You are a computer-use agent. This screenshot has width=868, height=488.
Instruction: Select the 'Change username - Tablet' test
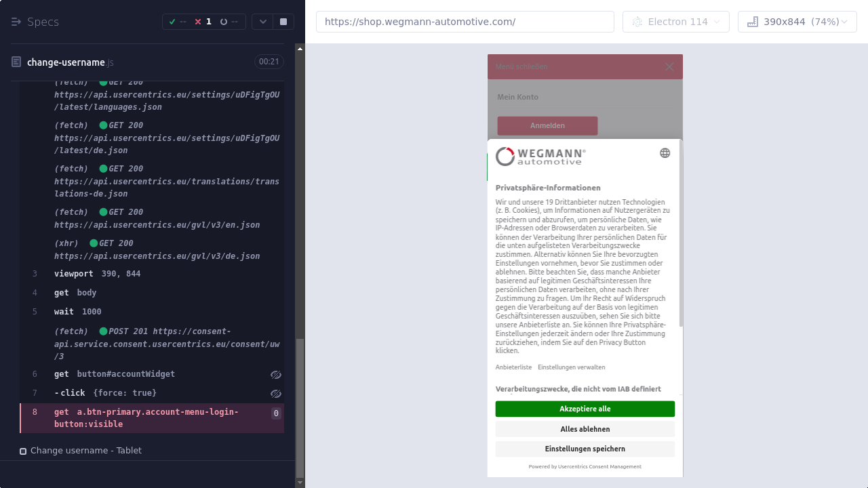tap(86, 451)
